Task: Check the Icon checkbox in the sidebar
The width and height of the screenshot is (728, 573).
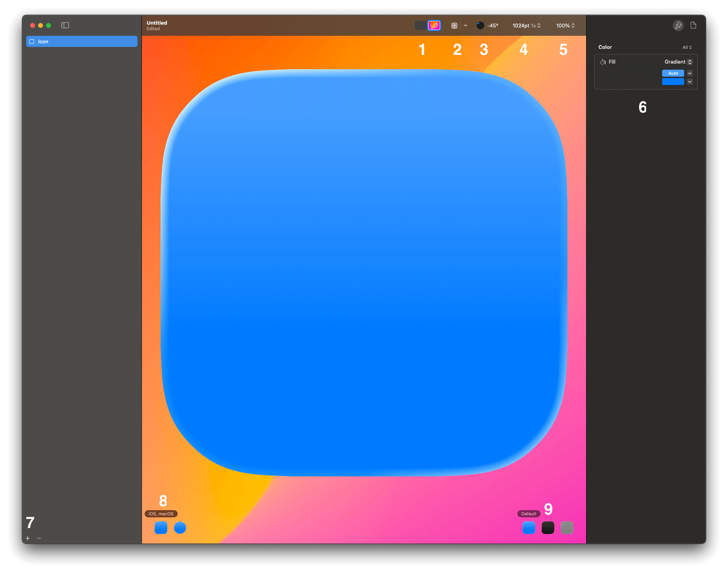Action: [32, 41]
